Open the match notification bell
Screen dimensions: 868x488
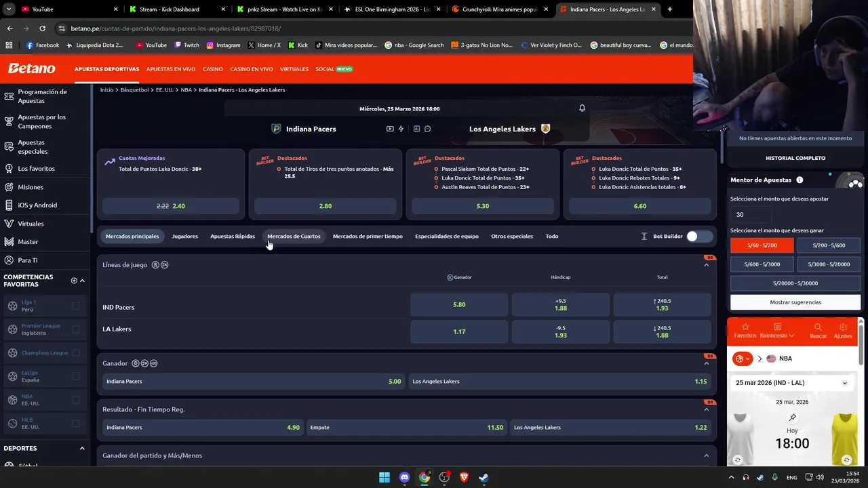[x=582, y=108]
